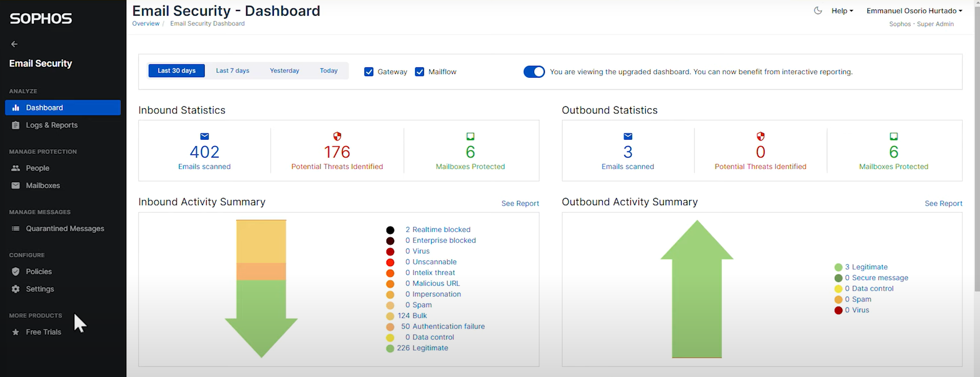Screen dimensions: 980x377
Task: Click 176 Potential Threats Identified
Action: 337,152
